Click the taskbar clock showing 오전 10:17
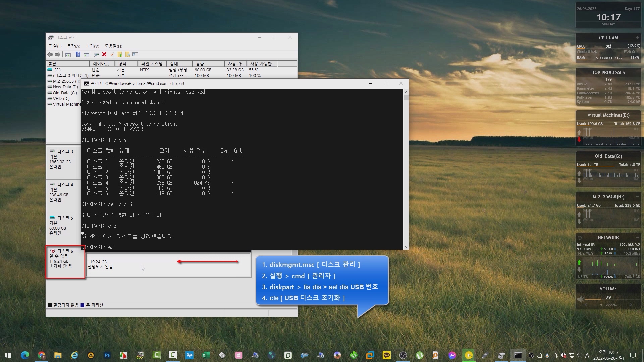 pyautogui.click(x=608, y=355)
